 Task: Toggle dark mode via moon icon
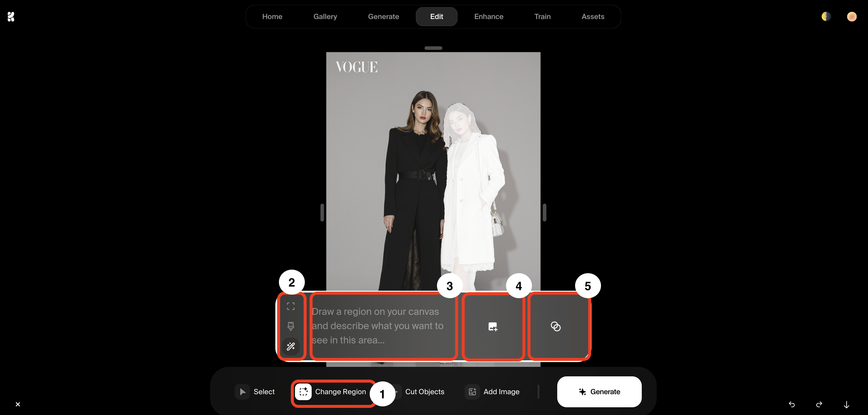click(827, 16)
